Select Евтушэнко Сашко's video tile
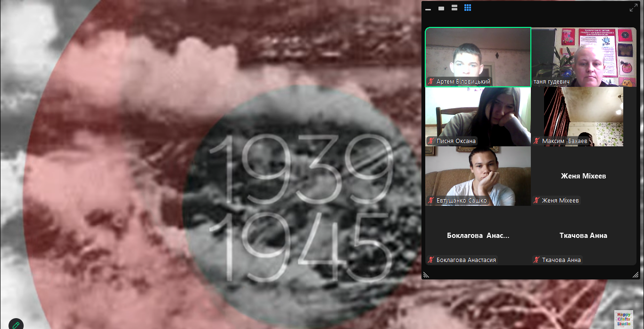Screen dimensions: 644x329 point(478,176)
